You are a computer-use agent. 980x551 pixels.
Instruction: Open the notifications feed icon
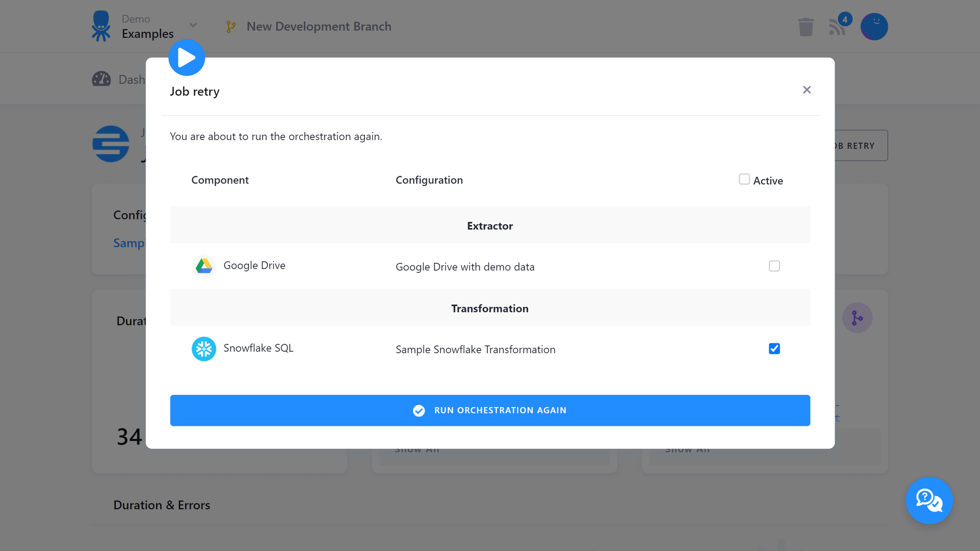(x=837, y=27)
